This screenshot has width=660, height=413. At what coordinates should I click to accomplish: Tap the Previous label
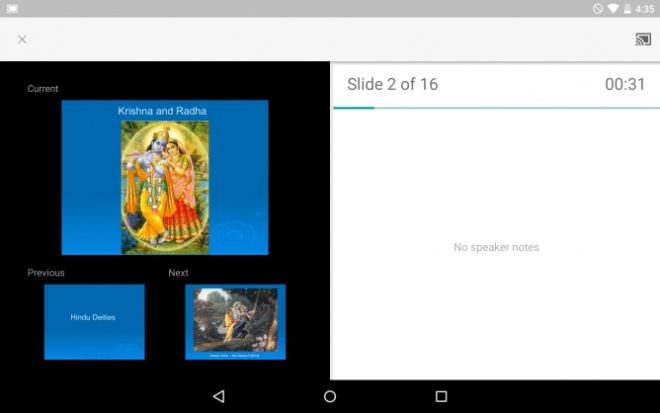pyautogui.click(x=46, y=273)
